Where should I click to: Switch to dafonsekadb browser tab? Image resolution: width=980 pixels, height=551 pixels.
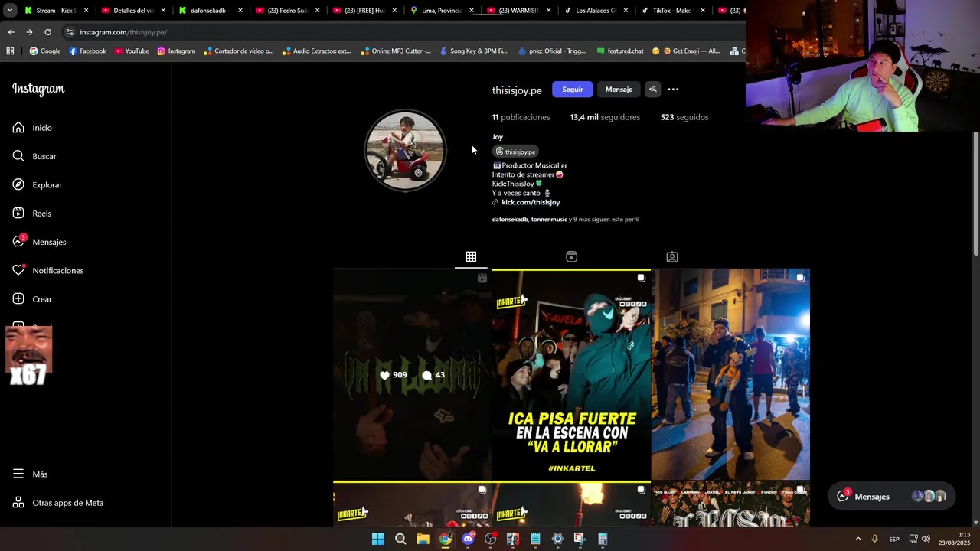click(x=210, y=11)
